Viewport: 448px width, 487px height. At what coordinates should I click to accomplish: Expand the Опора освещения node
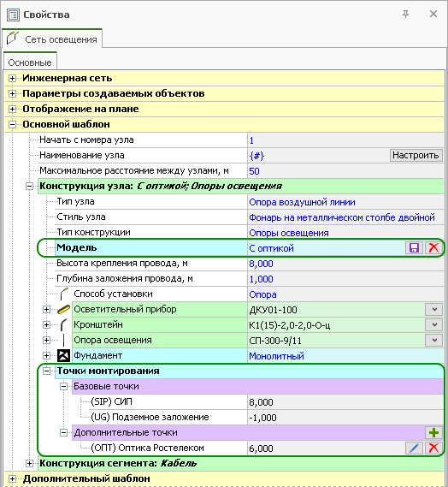[46, 340]
